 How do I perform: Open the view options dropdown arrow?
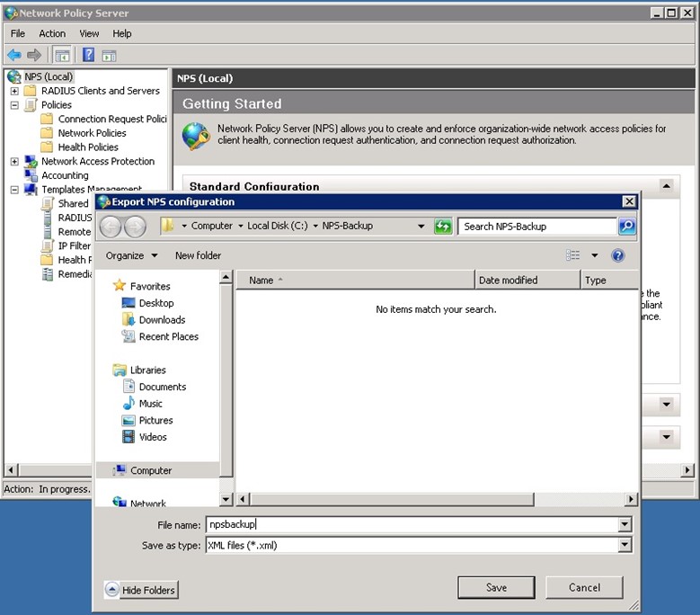(594, 255)
